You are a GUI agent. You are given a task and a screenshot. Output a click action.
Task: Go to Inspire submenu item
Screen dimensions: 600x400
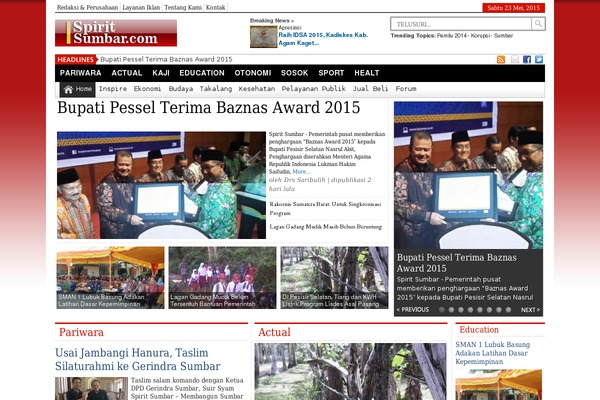113,89
